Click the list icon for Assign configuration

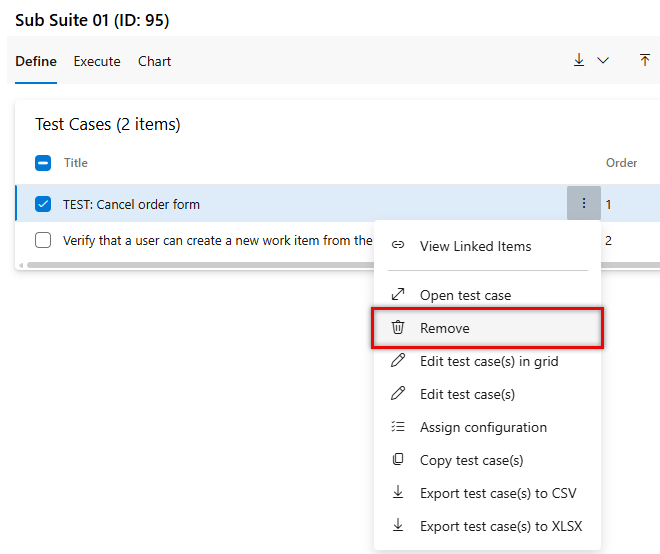tap(398, 427)
